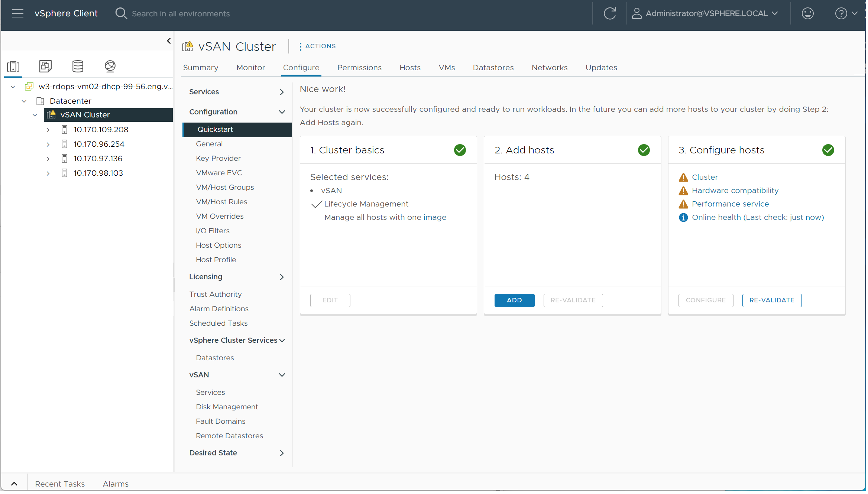Click the vSAN Cluster icon in sidebar
868x494 pixels.
coord(51,114)
